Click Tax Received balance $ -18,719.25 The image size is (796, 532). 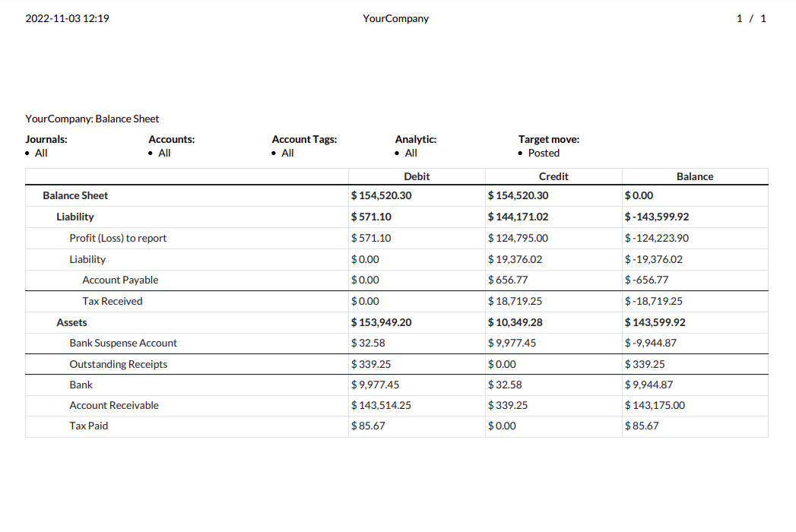pyautogui.click(x=654, y=301)
